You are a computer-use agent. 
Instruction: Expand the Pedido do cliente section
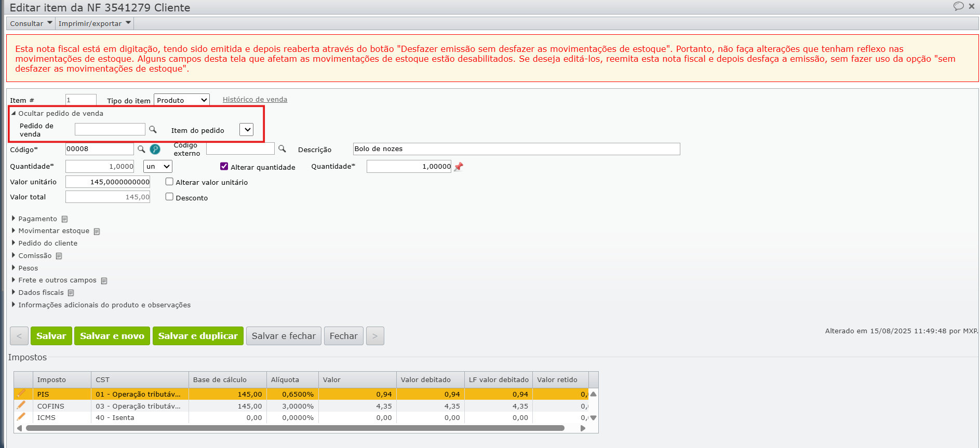click(44, 243)
